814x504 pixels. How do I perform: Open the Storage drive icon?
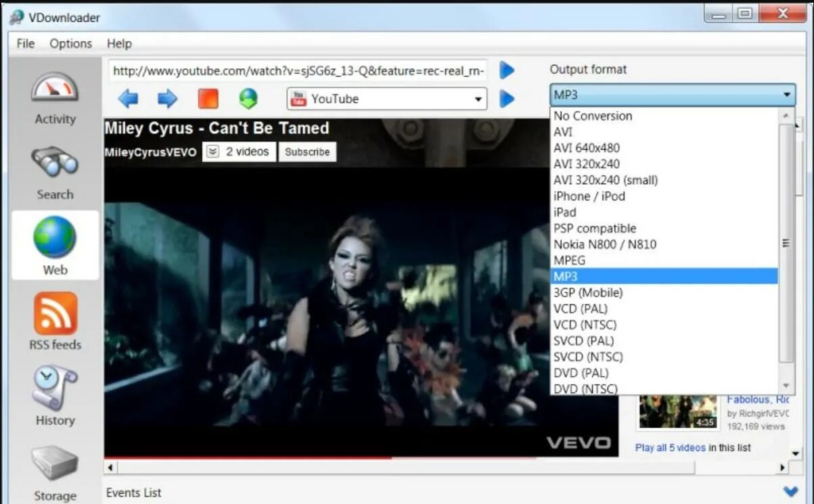point(55,463)
